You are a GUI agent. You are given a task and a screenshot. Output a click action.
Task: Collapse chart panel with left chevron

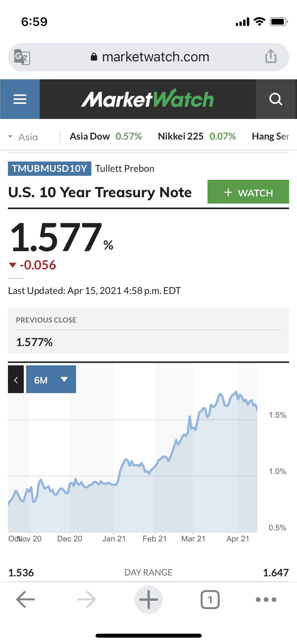tap(16, 379)
